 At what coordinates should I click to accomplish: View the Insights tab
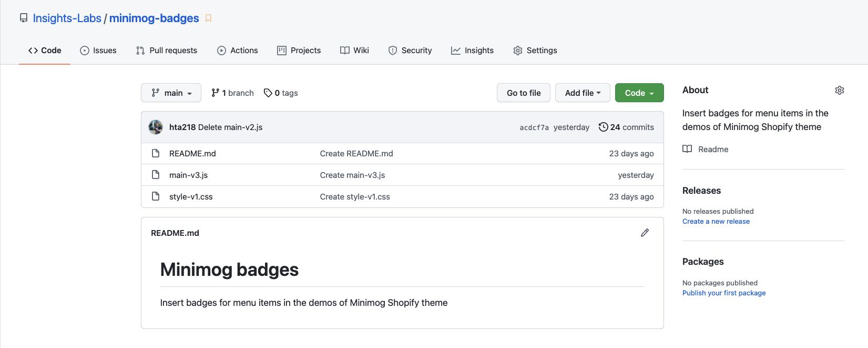click(473, 51)
